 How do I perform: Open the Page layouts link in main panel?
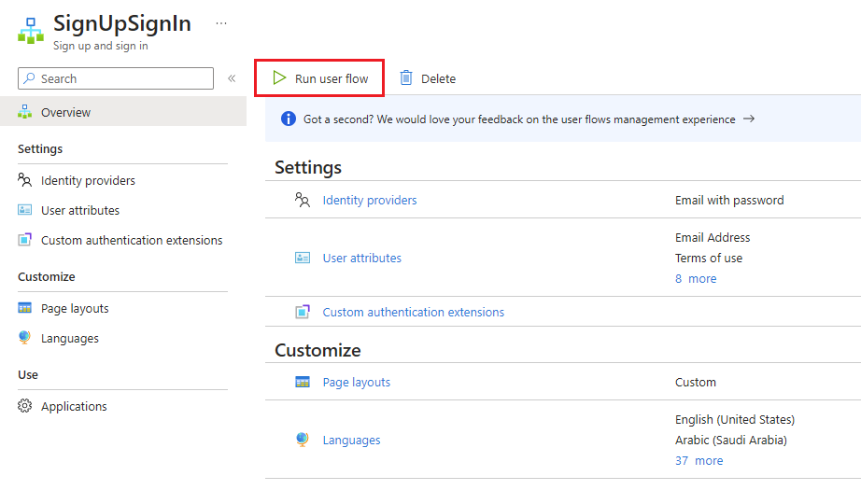pyautogui.click(x=356, y=382)
